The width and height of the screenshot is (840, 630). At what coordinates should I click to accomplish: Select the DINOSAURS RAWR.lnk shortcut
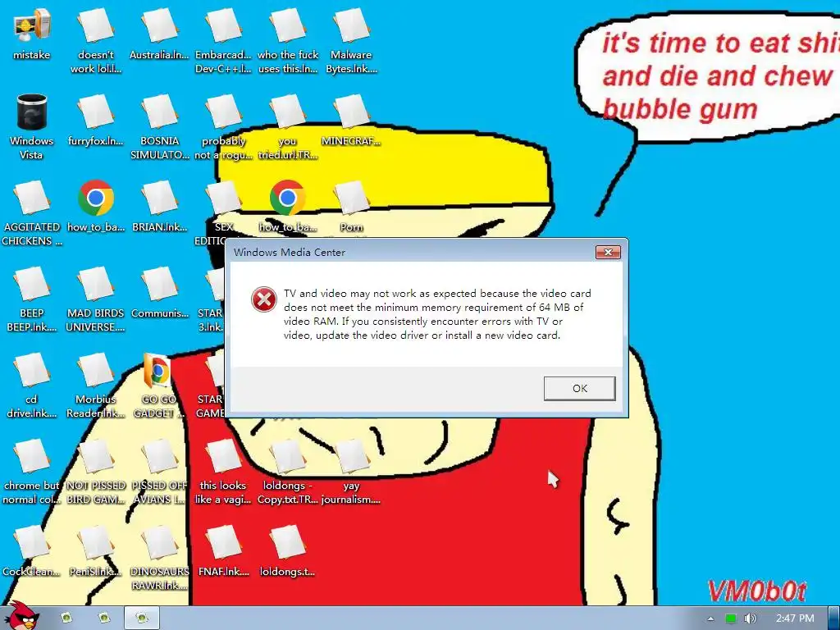click(160, 559)
